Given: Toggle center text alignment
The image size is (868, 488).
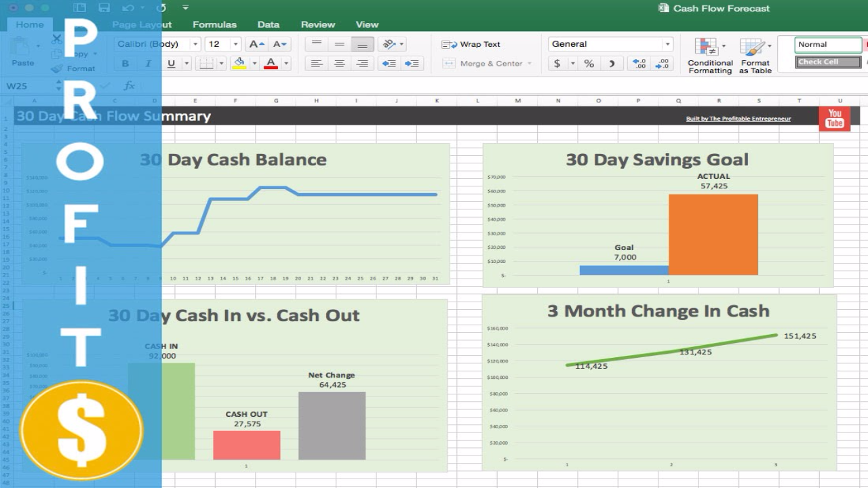Looking at the screenshot, I should [x=340, y=63].
